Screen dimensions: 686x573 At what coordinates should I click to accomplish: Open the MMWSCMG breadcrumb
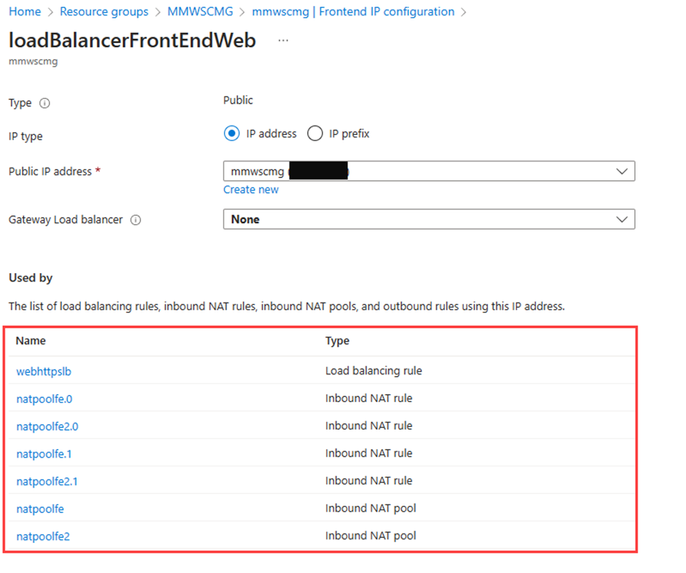tap(200, 12)
